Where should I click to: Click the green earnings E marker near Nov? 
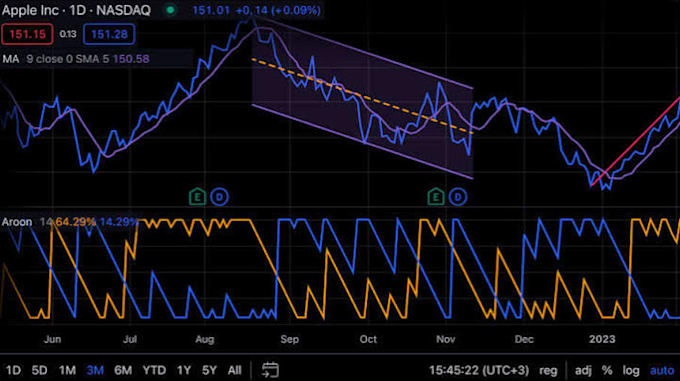tap(436, 197)
